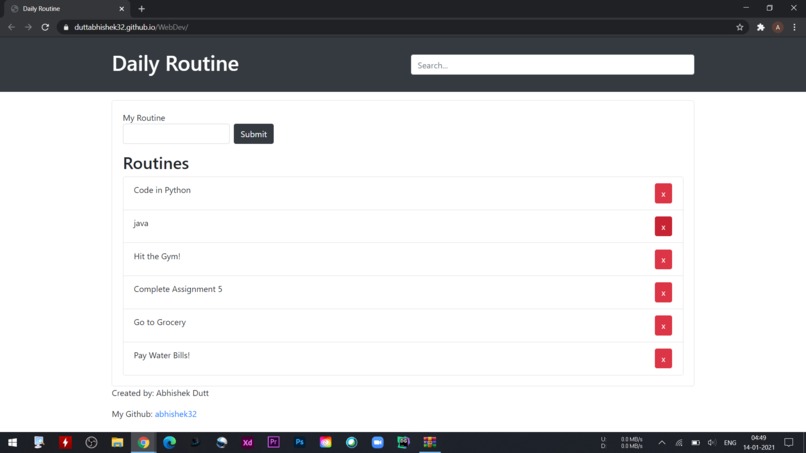Bookmark this page with the star
Screen dimensions: 806x453
tap(740, 27)
